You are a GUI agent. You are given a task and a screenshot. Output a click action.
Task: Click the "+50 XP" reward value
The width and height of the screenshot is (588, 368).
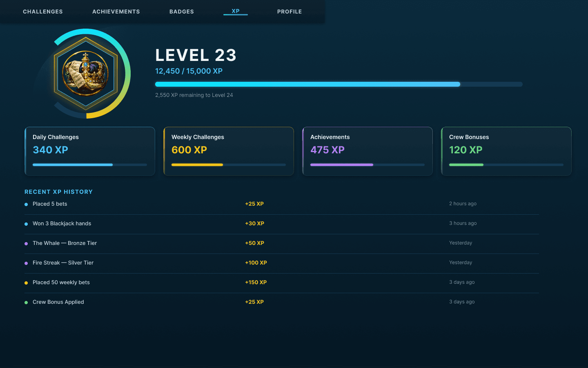255,243
